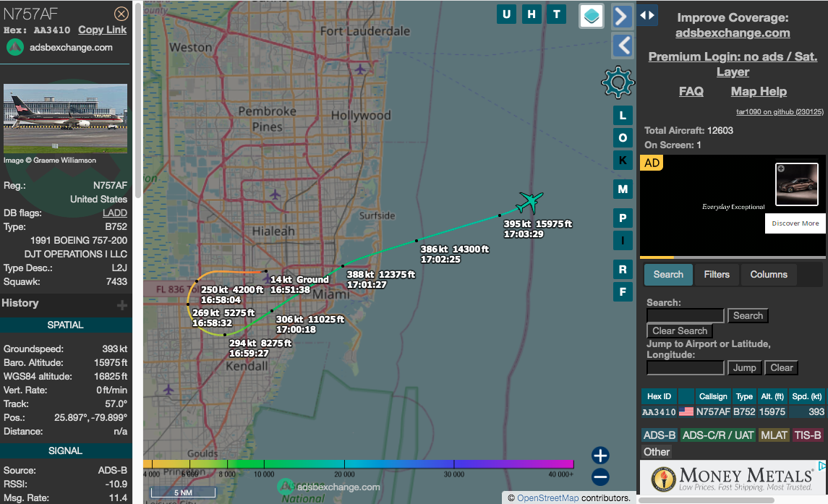Close the N757AF aircraft info panel
This screenshot has height=504, width=828.
[121, 14]
